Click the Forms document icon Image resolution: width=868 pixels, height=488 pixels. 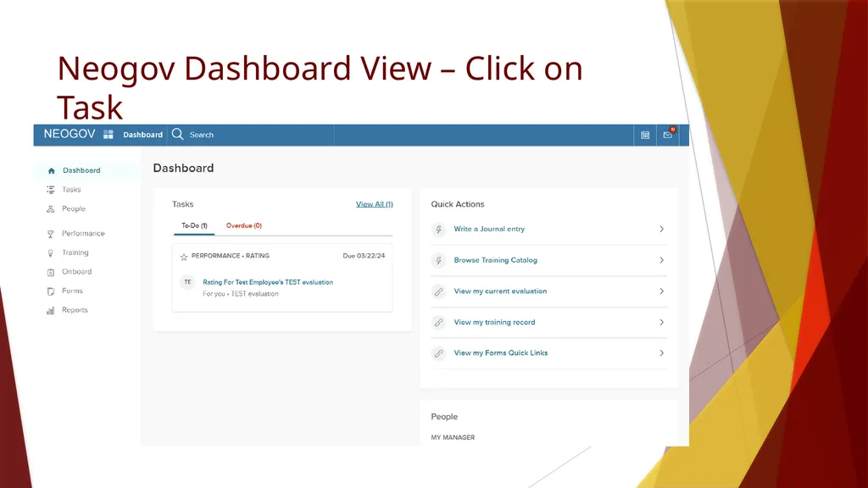50,291
